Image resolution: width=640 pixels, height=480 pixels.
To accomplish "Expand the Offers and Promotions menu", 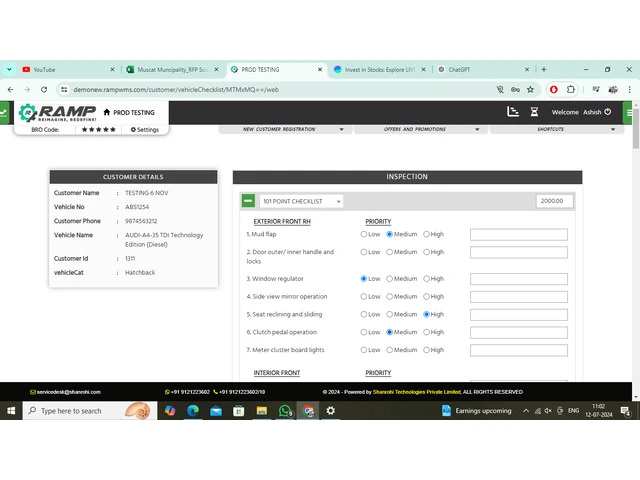I will tap(420, 129).
